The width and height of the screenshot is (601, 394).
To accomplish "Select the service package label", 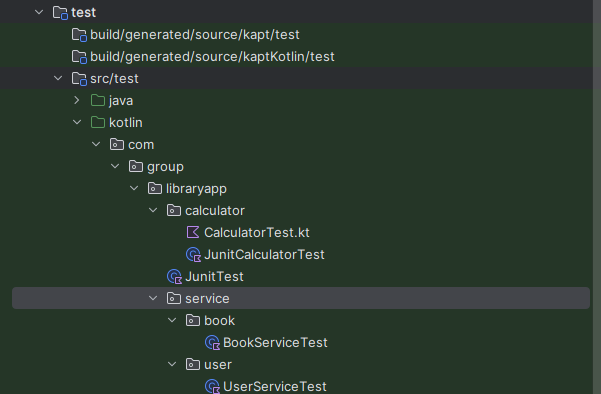I will pyautogui.click(x=207, y=299).
